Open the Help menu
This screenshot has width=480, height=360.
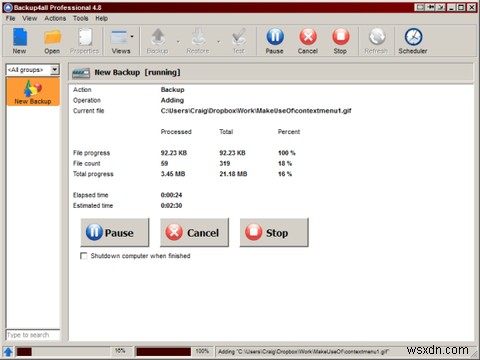click(x=101, y=18)
